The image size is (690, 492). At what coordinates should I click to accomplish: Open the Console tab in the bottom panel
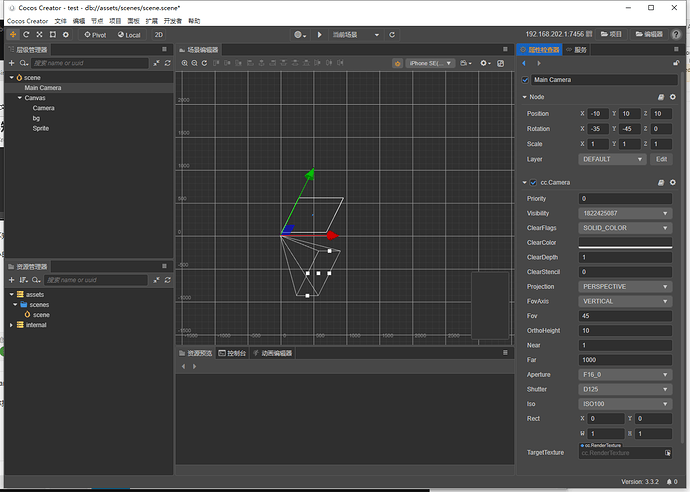(x=232, y=353)
